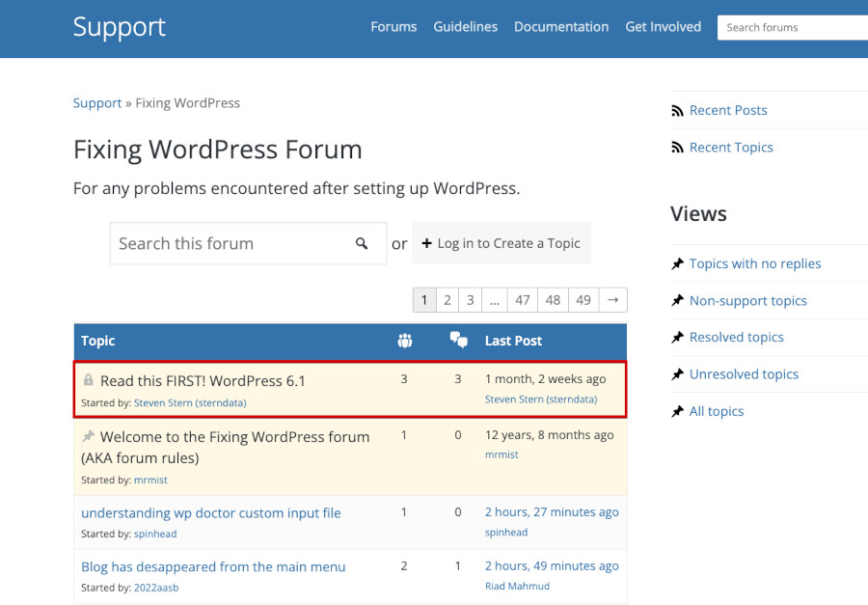Screen dimensions: 868x605
Task: Click Riad Mahmud last poster link
Action: click(517, 586)
